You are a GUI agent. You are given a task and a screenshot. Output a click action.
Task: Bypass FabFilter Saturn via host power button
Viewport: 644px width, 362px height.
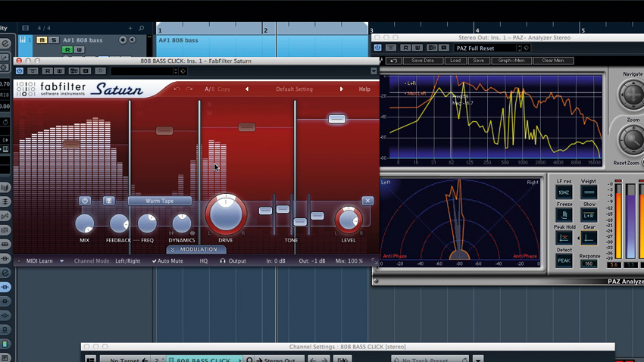coord(19,71)
